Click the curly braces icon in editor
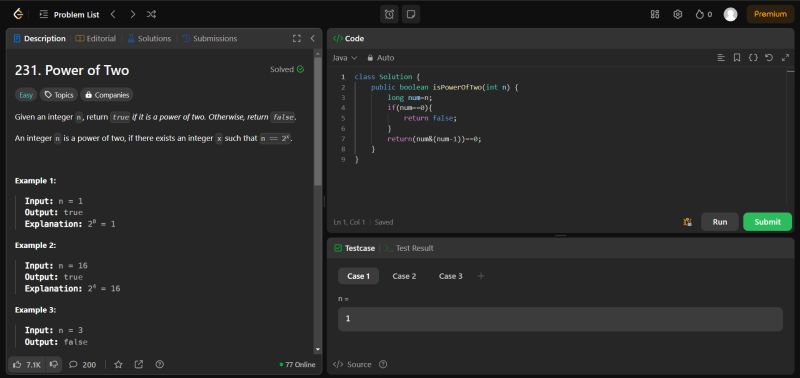Viewport: 800px width, 378px height. (753, 58)
